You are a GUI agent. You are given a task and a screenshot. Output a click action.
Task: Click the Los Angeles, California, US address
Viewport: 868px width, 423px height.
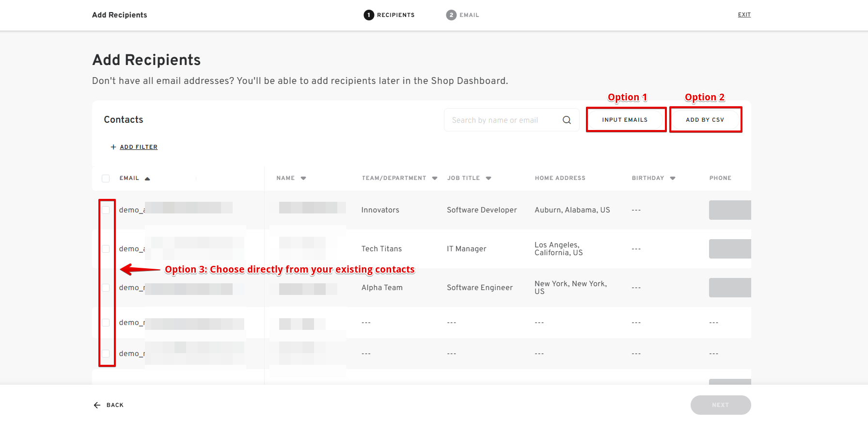coord(559,249)
